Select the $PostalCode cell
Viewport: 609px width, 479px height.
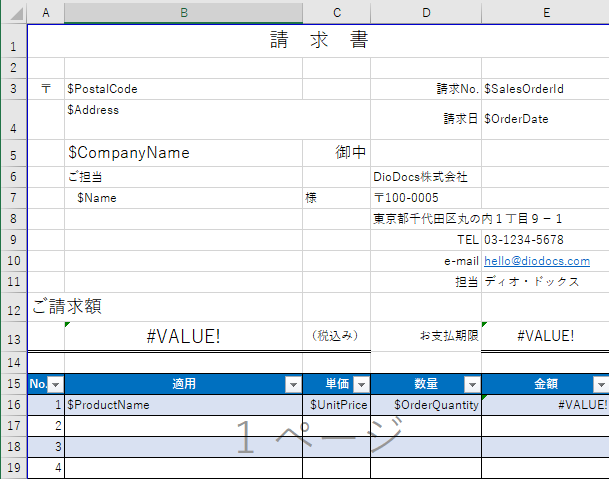183,89
